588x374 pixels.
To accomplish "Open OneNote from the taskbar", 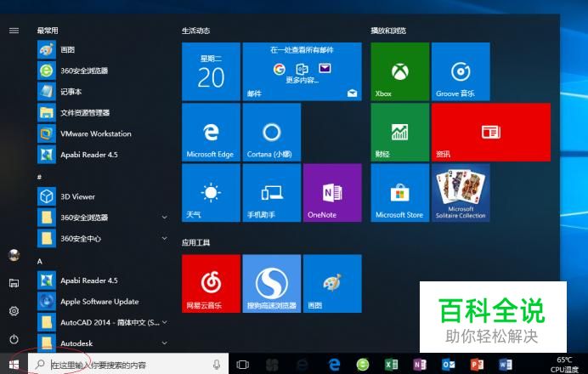I will tap(420, 365).
